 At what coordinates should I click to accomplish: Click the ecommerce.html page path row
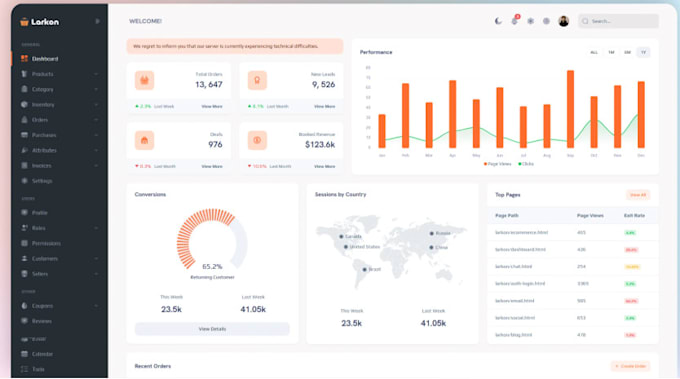[x=572, y=232]
